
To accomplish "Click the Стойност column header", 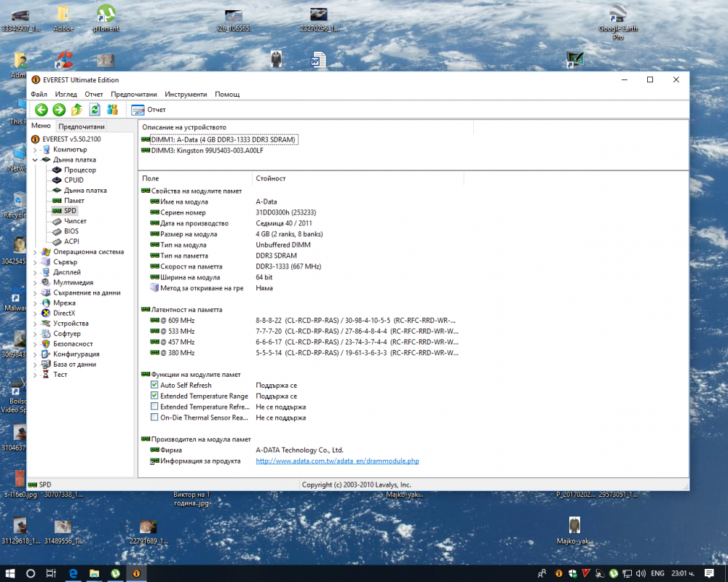I will (x=357, y=178).
